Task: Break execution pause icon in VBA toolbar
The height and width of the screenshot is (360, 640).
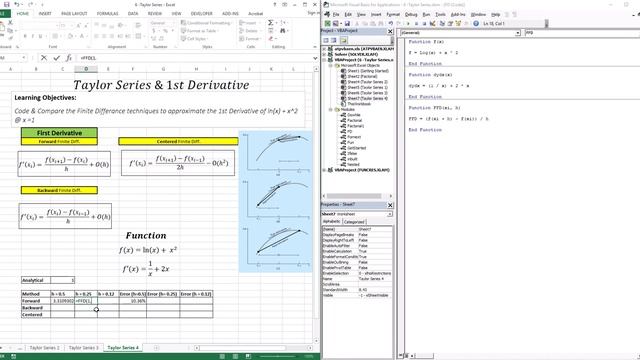Action: coord(416,24)
